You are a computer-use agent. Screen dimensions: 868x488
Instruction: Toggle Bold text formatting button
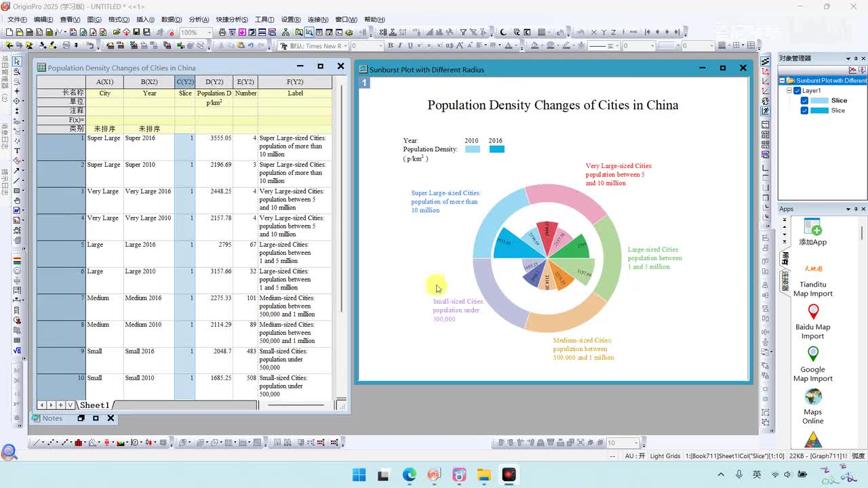coord(390,46)
